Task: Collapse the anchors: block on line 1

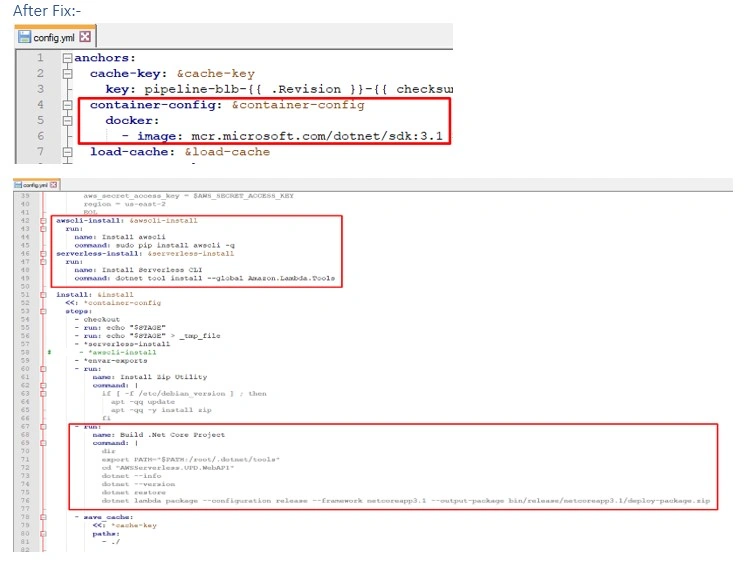Action: tap(68, 58)
